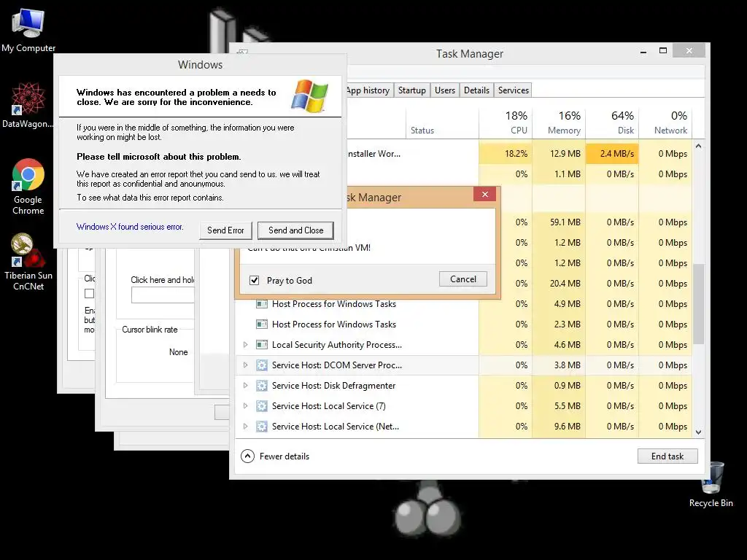The height and width of the screenshot is (560, 747).
Task: Click the Send Error button
Action: (x=225, y=230)
